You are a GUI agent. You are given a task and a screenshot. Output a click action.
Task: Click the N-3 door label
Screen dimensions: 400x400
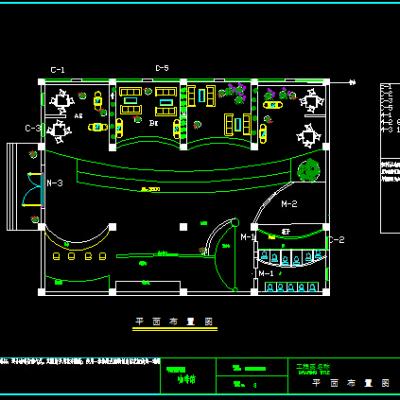pos(55,183)
